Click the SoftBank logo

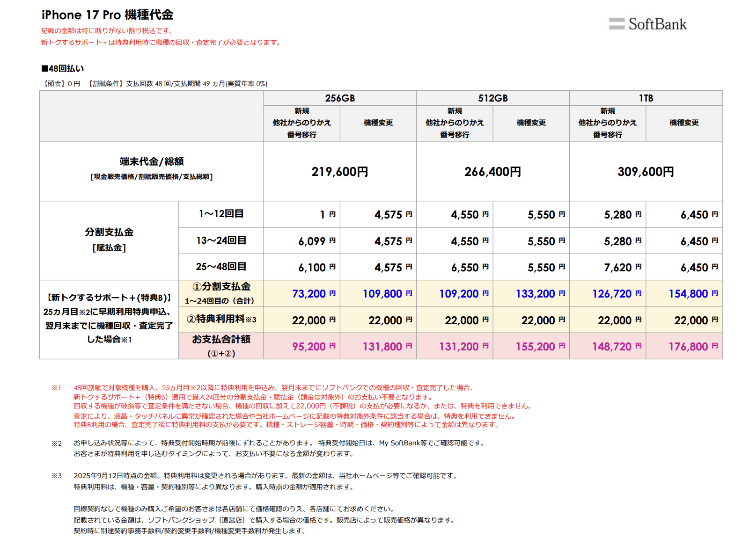[647, 24]
